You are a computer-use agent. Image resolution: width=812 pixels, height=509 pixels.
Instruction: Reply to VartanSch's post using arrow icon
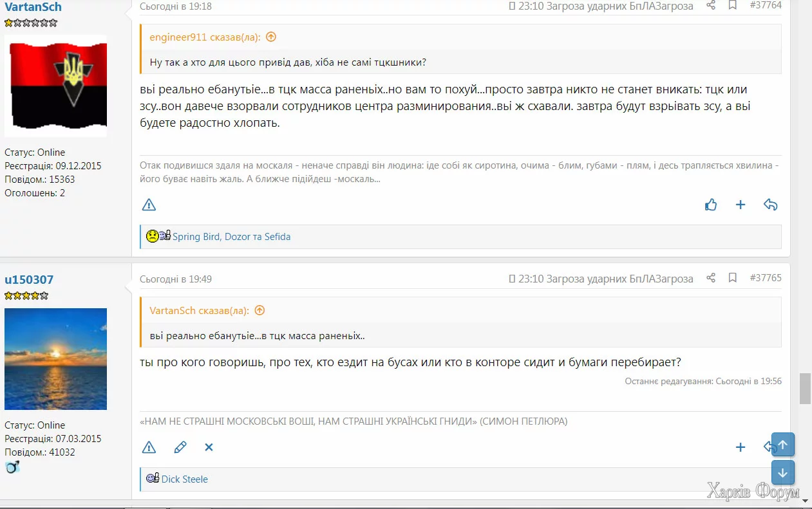tap(771, 205)
